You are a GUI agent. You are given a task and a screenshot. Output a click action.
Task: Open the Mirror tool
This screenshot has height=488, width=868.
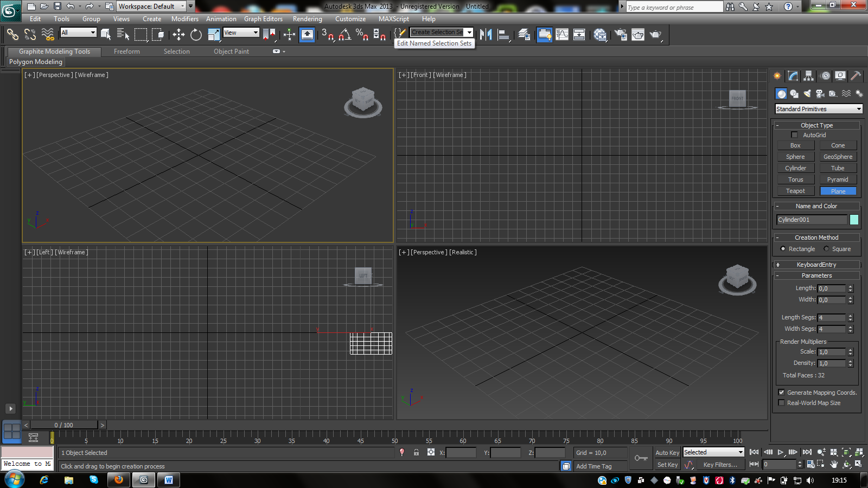pyautogui.click(x=486, y=35)
